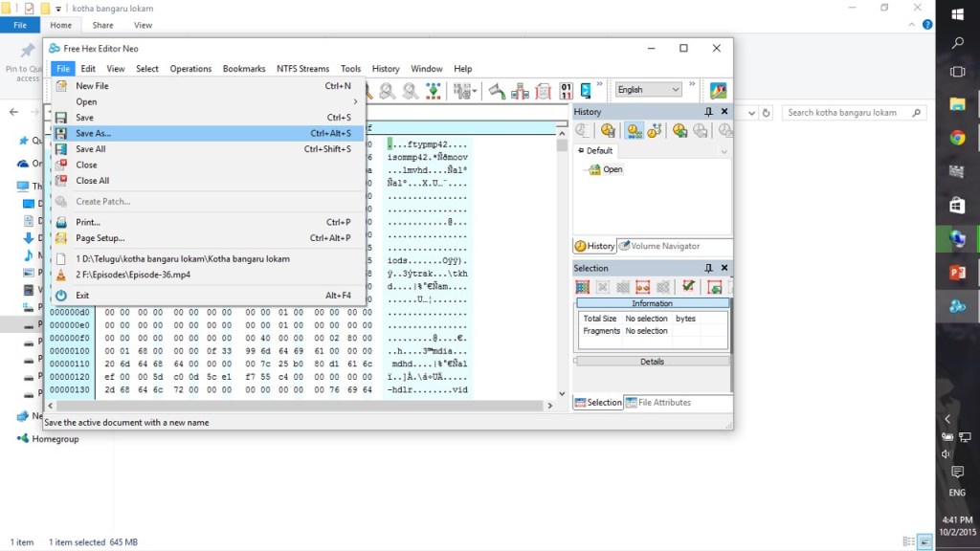The image size is (980, 551).
Task: Open recent file Kotha bangaru lokam
Action: pyautogui.click(x=209, y=258)
